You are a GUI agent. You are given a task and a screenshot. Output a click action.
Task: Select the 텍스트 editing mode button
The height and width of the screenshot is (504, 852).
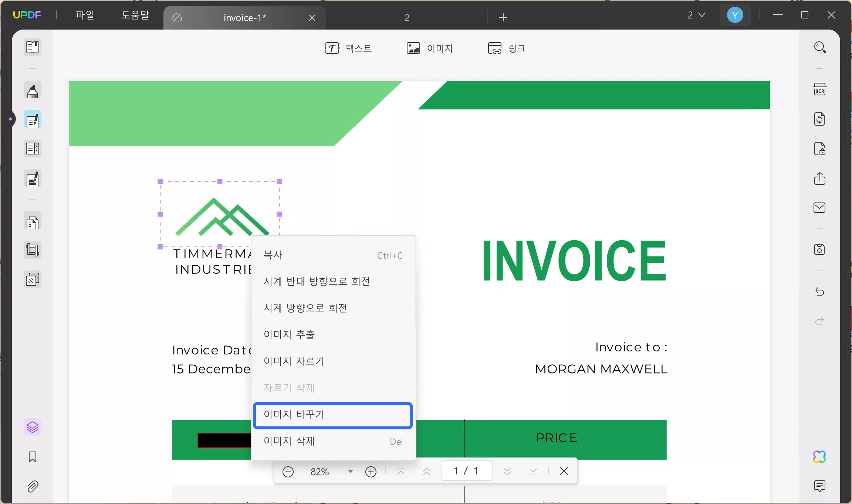coord(348,48)
